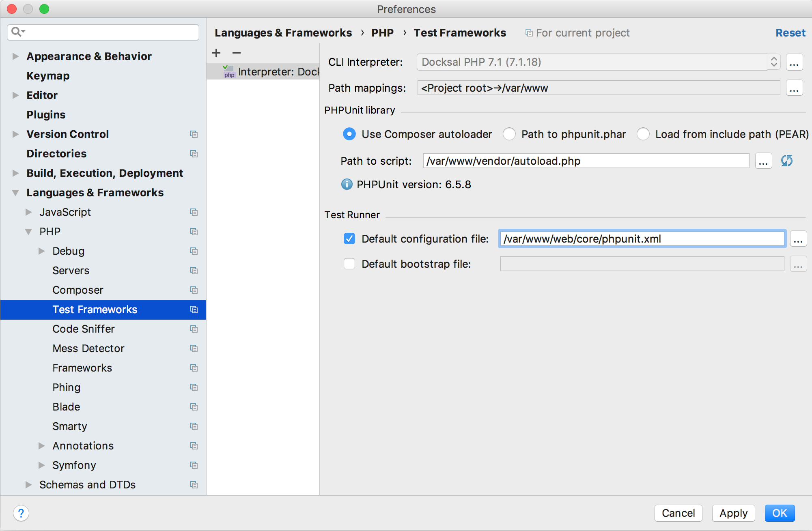Viewport: 812px width, 531px height.
Task: Open the Composer settings page
Action: pos(78,290)
